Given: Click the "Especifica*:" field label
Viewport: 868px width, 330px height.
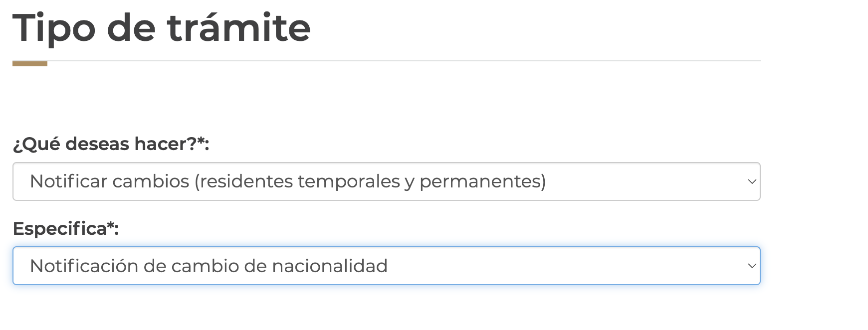Looking at the screenshot, I should point(65,229).
